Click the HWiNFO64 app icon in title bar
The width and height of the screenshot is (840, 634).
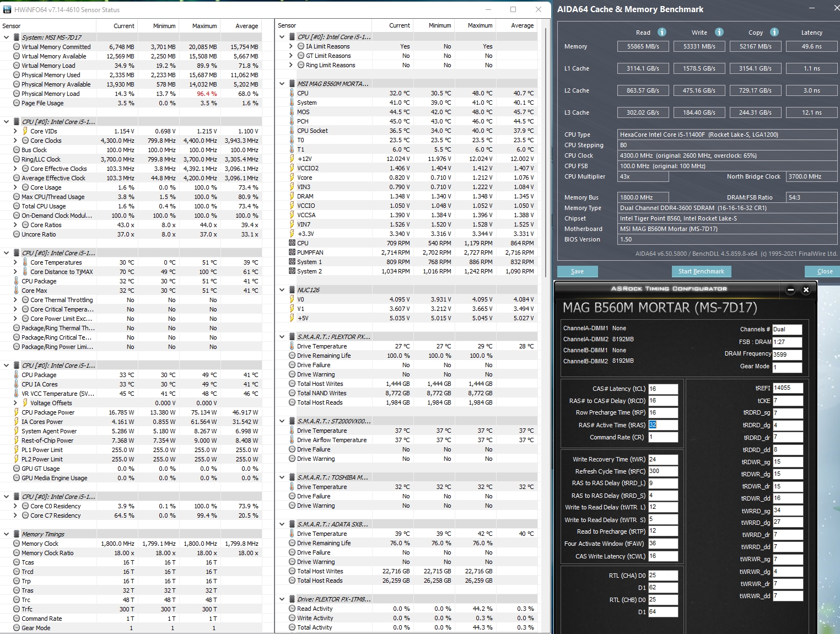coord(7,9)
